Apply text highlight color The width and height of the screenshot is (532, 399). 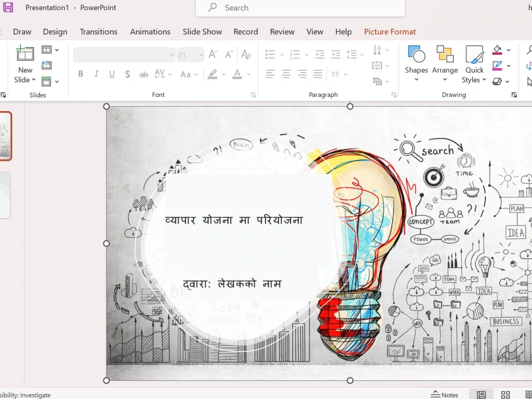point(213,74)
